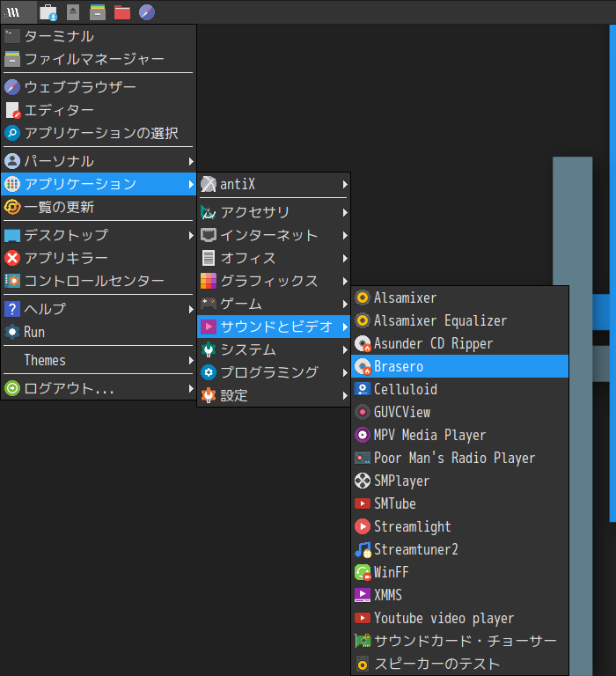Viewport: 616px width, 676px height.
Task: Click Poor Man's Radio Player icon
Action: pos(363,458)
